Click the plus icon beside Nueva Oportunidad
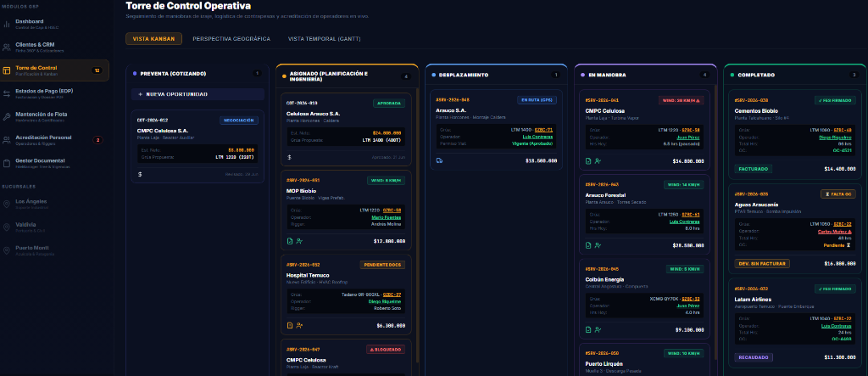 (x=140, y=94)
